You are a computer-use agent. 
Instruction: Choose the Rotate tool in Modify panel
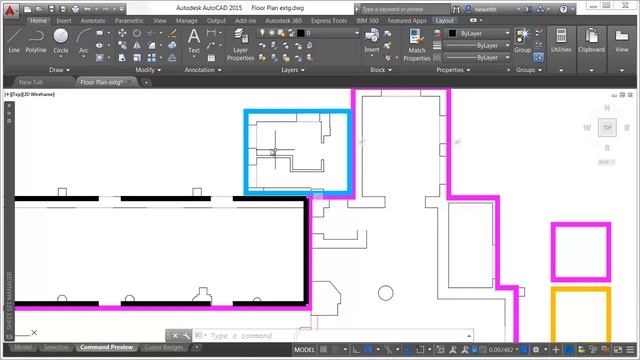tap(137, 33)
